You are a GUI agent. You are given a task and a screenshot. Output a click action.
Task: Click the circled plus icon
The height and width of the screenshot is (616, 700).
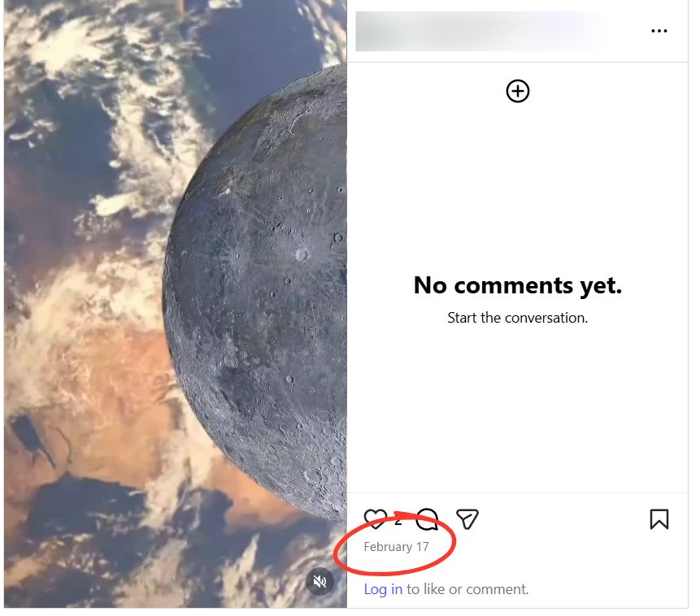517,91
